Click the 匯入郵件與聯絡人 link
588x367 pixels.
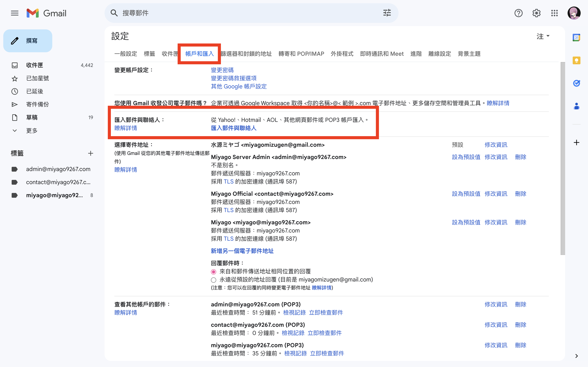234,128
